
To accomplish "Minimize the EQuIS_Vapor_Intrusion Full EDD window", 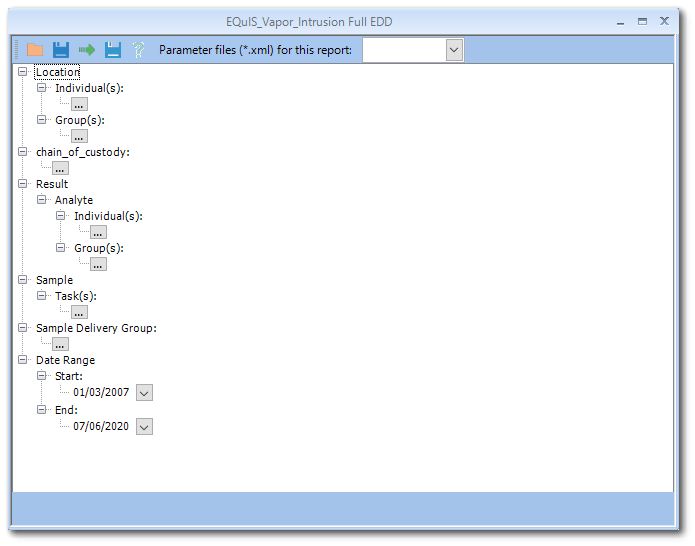I will click(621, 22).
